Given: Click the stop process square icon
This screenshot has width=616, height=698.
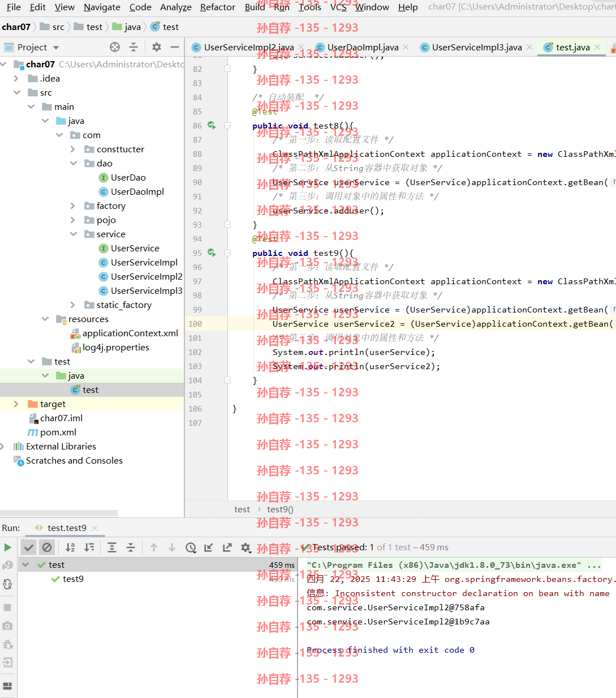Looking at the screenshot, I should 7,607.
